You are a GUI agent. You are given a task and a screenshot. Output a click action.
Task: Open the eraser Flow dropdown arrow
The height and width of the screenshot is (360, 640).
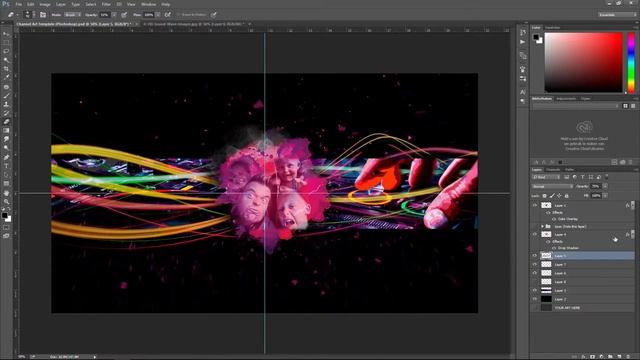158,15
